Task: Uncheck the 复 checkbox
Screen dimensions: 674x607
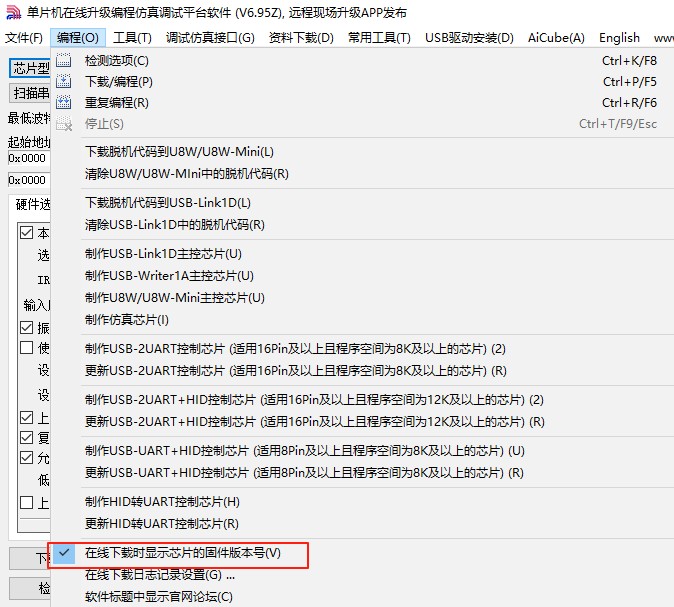Action: (x=27, y=437)
